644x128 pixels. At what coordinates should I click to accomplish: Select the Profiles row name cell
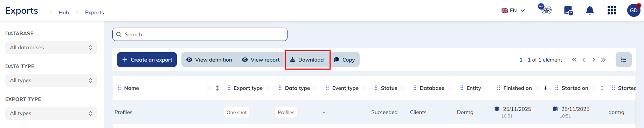[x=123, y=112]
